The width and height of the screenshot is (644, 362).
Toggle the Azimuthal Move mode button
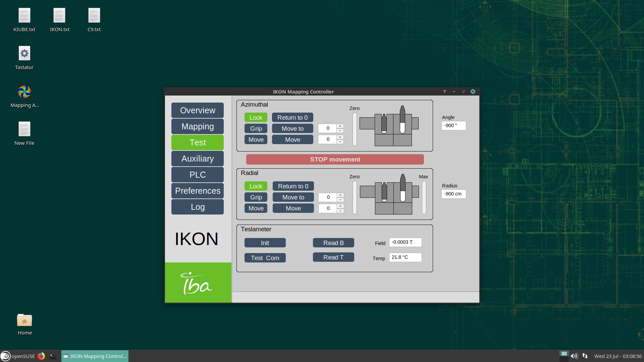256,139
